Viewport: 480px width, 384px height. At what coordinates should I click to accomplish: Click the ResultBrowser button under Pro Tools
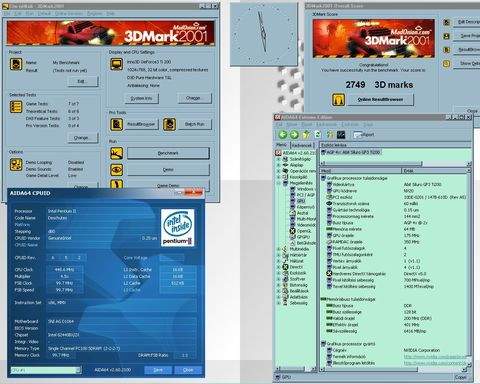coord(141,124)
